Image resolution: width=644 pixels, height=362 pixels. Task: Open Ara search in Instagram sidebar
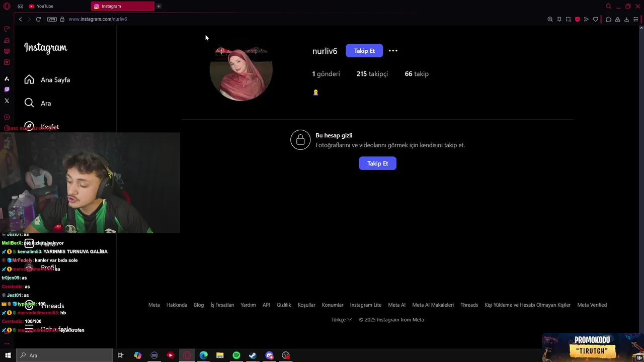click(38, 103)
